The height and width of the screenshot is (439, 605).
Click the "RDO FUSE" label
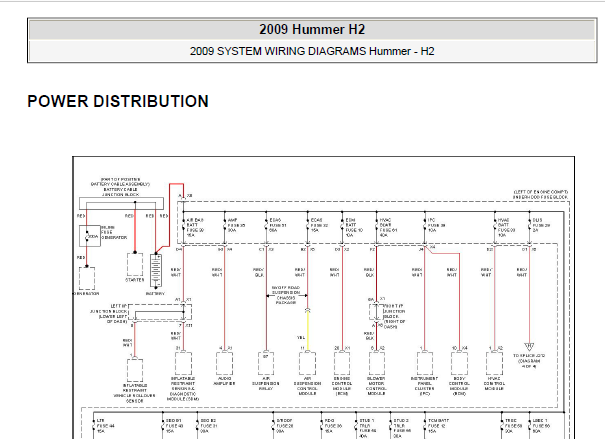(333, 425)
